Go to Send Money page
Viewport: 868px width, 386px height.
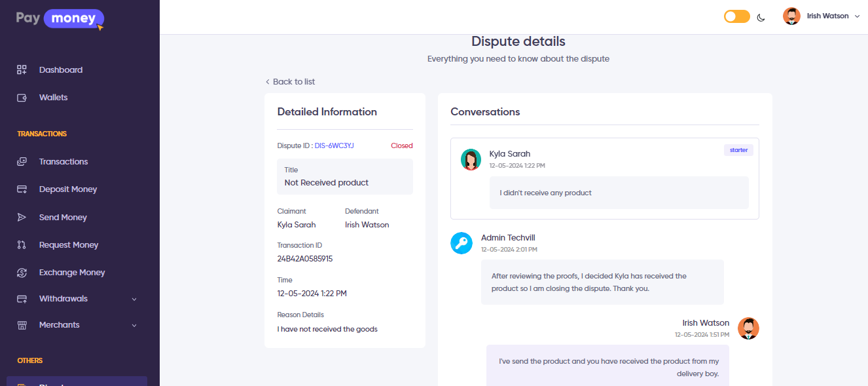[x=63, y=218]
